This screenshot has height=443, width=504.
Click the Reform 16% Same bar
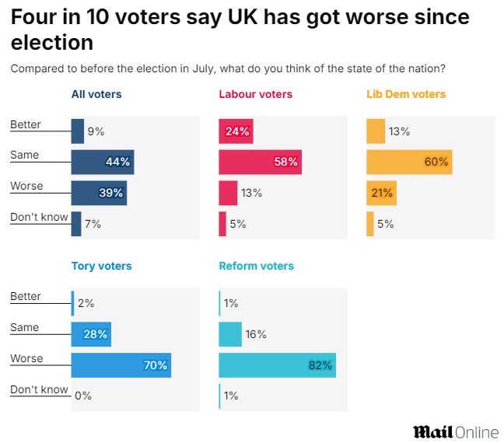pos(230,334)
